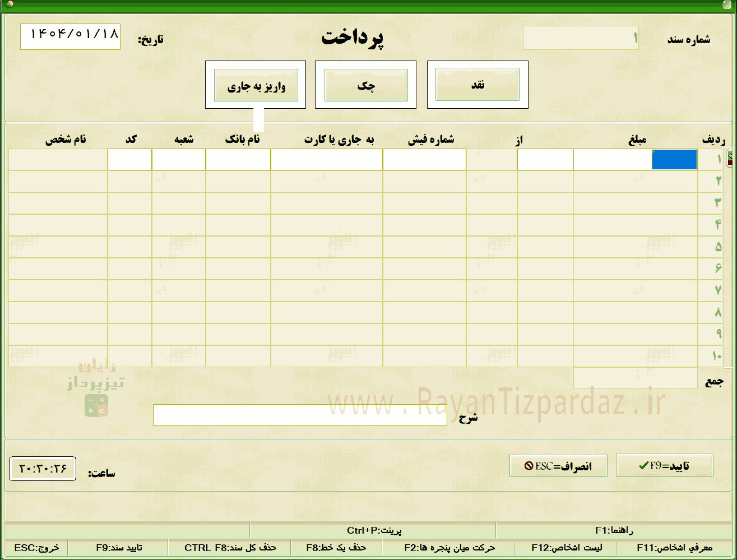The height and width of the screenshot is (560, 737).
Task: Click row 1 از cell
Action: click(545, 159)
